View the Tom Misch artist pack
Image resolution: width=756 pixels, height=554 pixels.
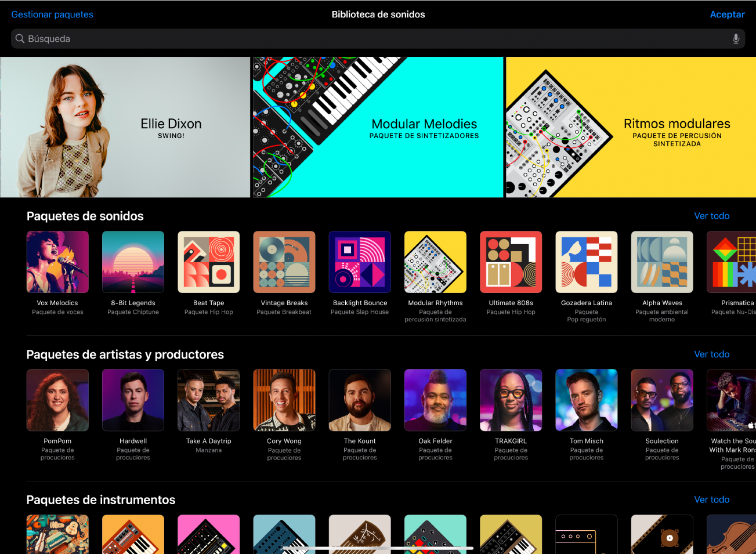pyautogui.click(x=586, y=400)
